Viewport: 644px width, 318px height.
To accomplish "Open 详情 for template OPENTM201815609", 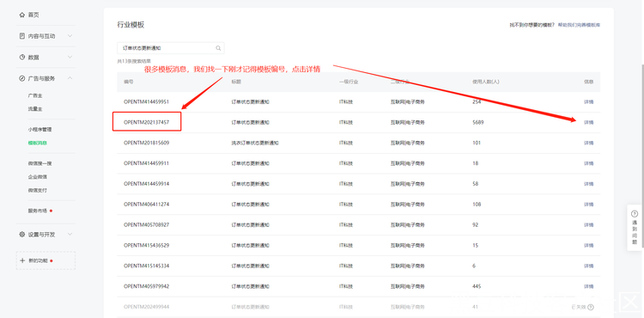I will [x=588, y=143].
